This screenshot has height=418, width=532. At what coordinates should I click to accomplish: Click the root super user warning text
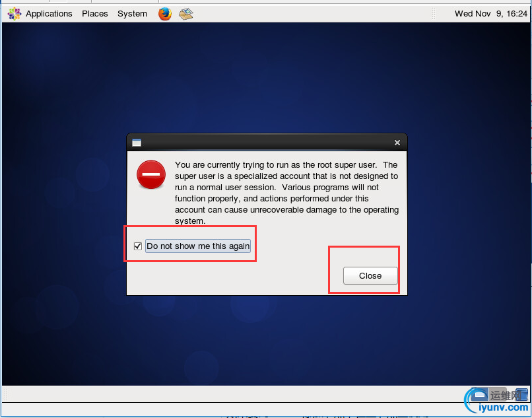click(286, 193)
